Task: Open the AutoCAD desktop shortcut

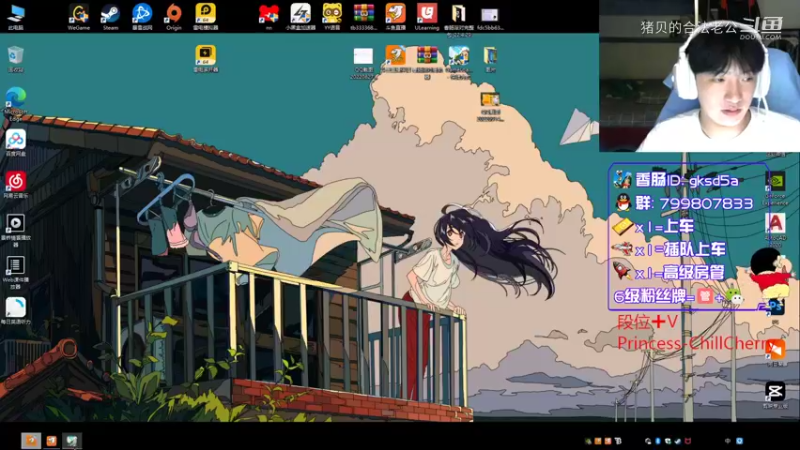Action: tap(776, 230)
